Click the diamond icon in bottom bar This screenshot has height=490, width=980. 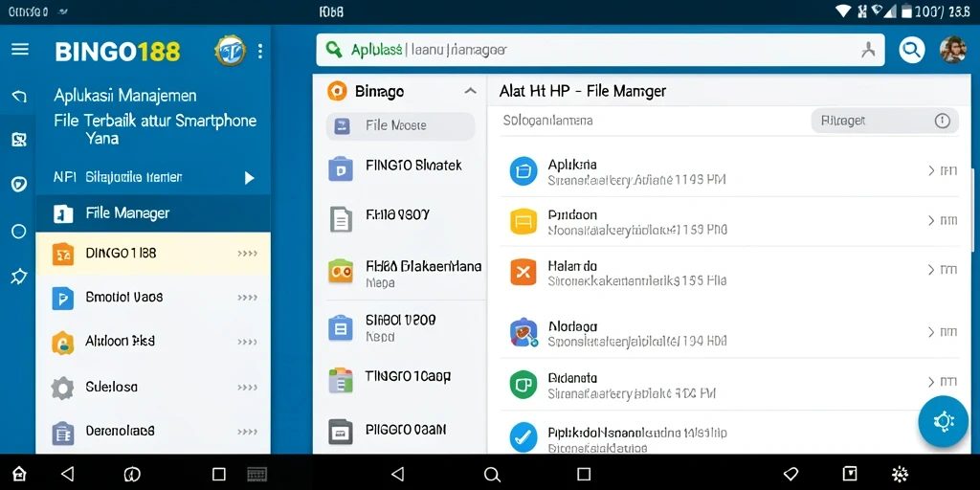coord(791,474)
